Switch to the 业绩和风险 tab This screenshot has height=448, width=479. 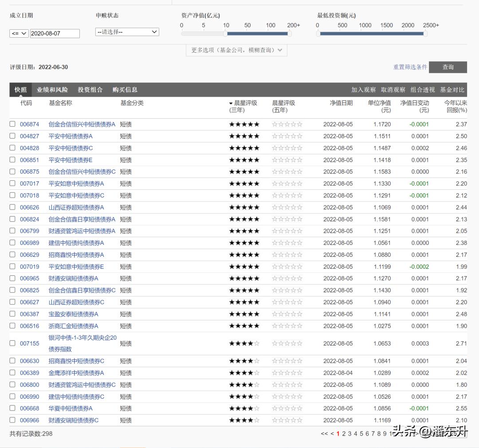coord(52,89)
